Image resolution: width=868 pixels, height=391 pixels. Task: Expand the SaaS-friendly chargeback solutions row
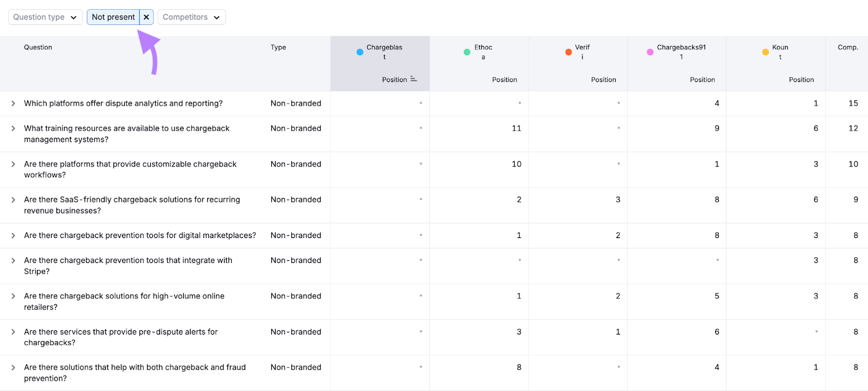point(13,200)
